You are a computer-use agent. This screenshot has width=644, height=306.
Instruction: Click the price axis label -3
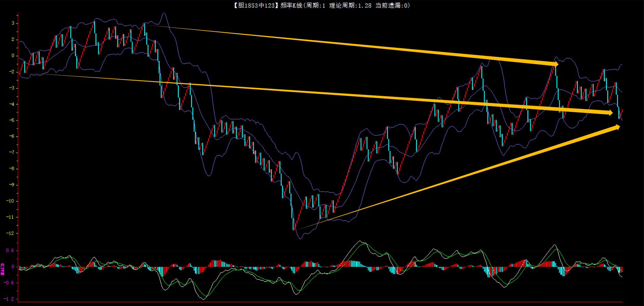[11, 88]
